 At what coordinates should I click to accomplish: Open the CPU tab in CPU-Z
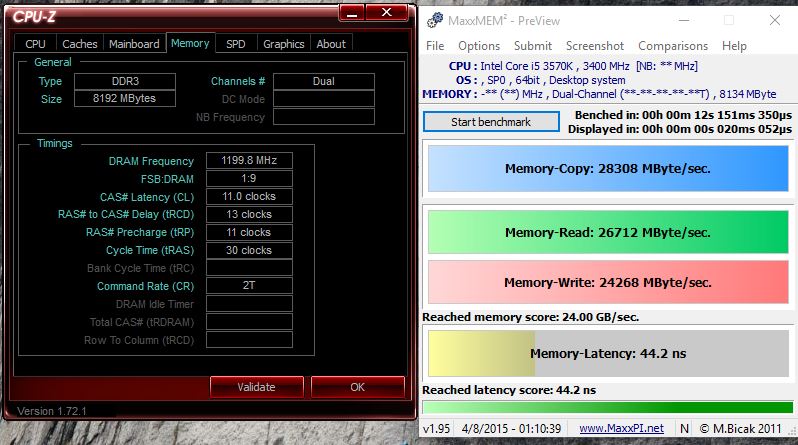tap(35, 44)
